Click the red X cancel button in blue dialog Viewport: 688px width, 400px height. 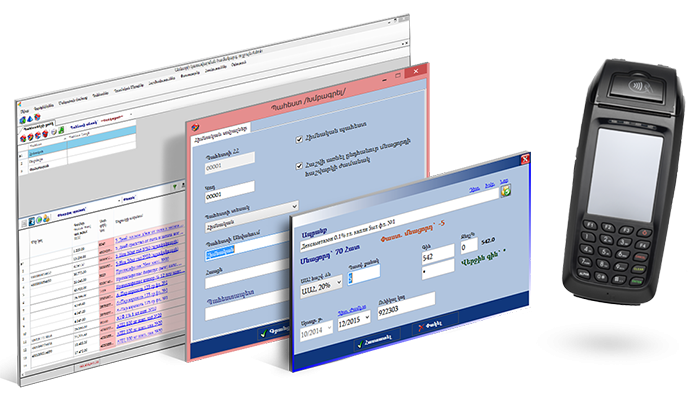[434, 325]
